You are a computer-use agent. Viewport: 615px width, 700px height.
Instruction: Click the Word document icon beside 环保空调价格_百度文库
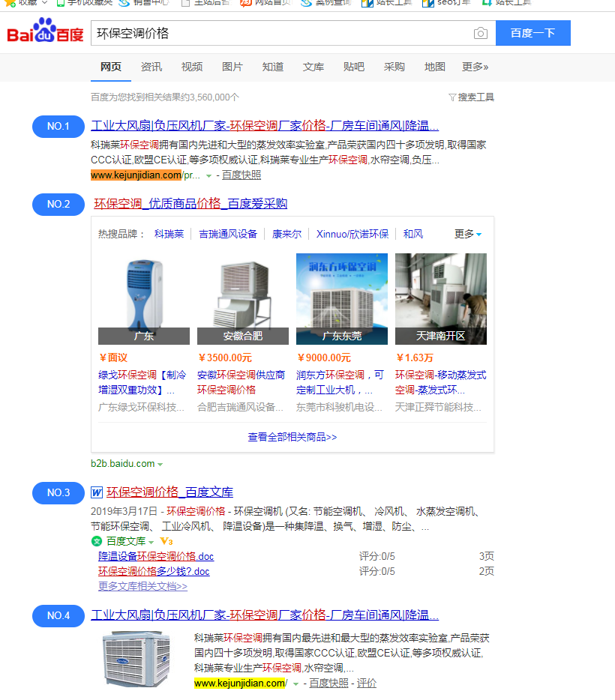(x=97, y=492)
